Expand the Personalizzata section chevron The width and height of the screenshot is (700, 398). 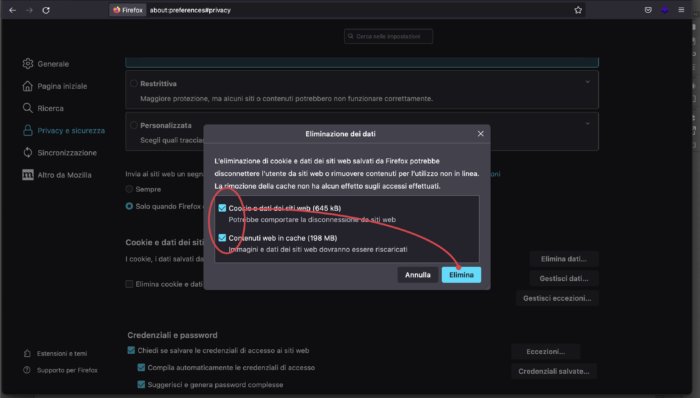click(588, 124)
